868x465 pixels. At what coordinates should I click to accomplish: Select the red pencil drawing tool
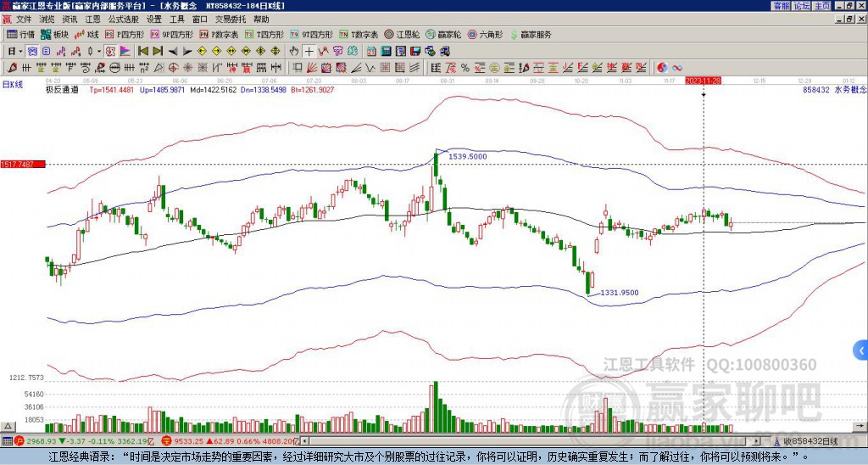coord(12,68)
